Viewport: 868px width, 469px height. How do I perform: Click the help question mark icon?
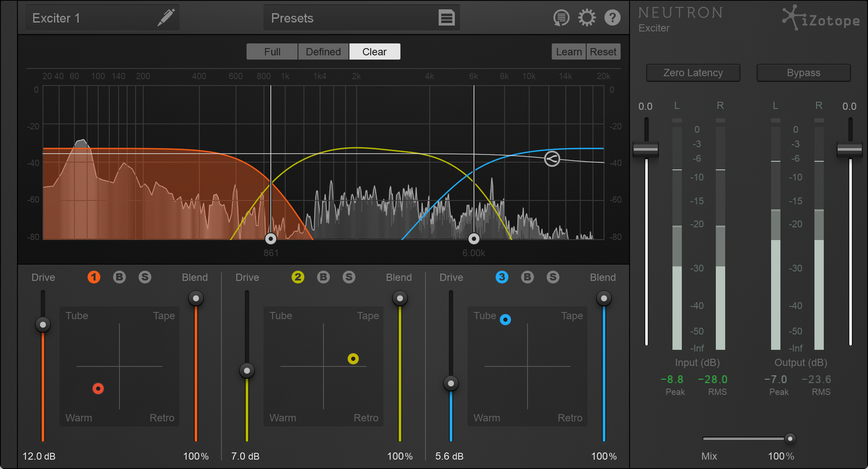click(x=612, y=18)
